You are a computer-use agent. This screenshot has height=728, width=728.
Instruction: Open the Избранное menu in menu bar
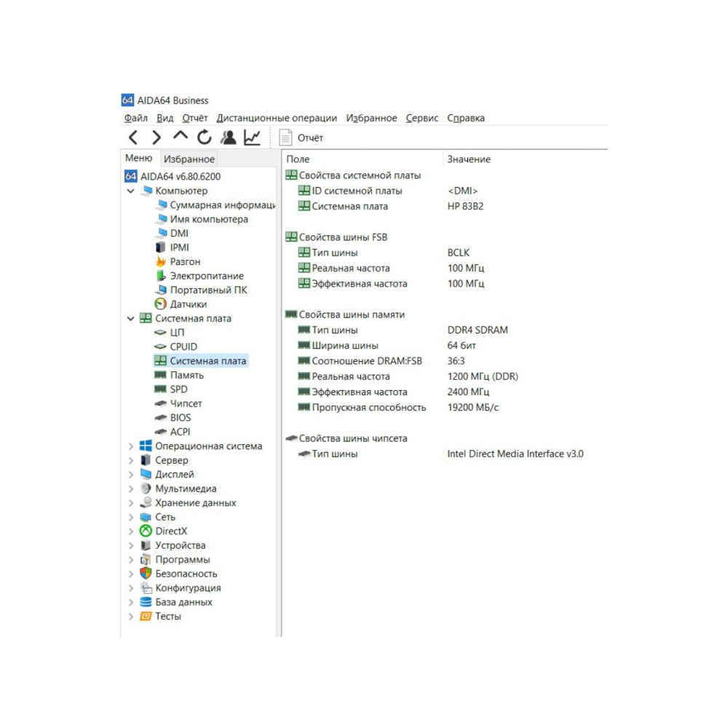[371, 118]
